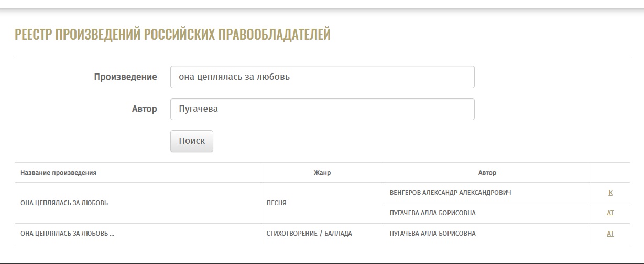
Task: Click the Поиск button
Action: [x=192, y=141]
